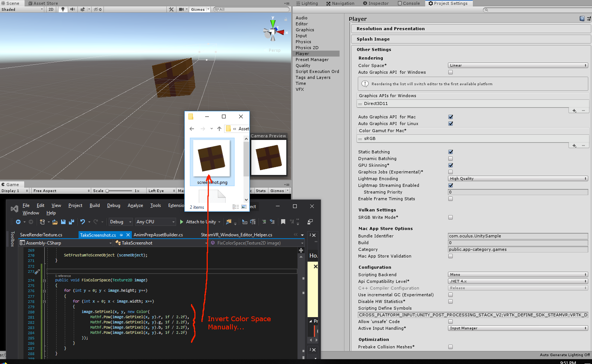Enable SRGB Write Mode checkbox

pos(451,217)
